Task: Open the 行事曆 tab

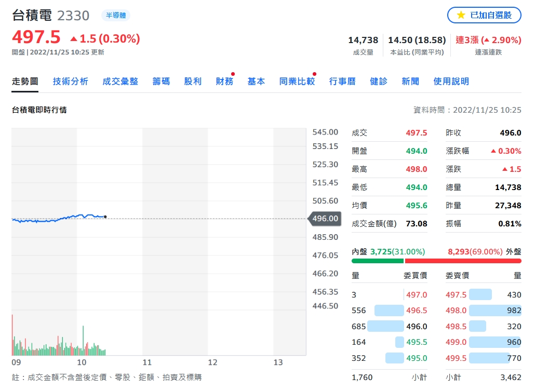Action: [342, 81]
